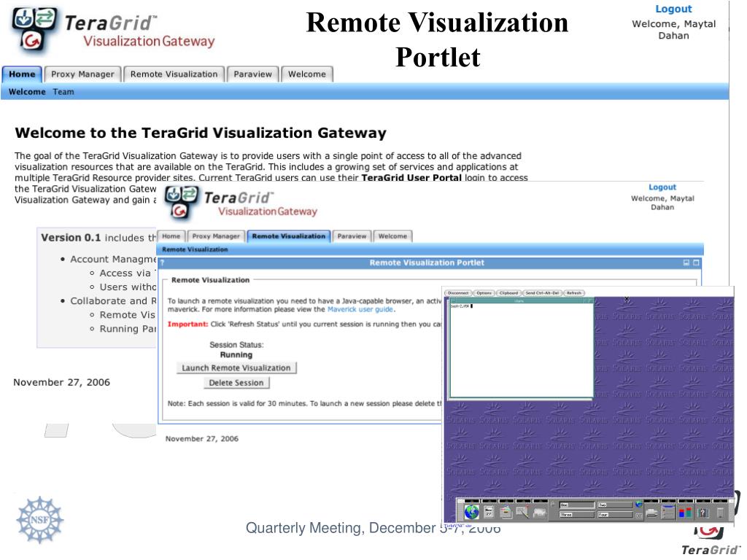Select Team in the back page sub-navigation

[63, 92]
